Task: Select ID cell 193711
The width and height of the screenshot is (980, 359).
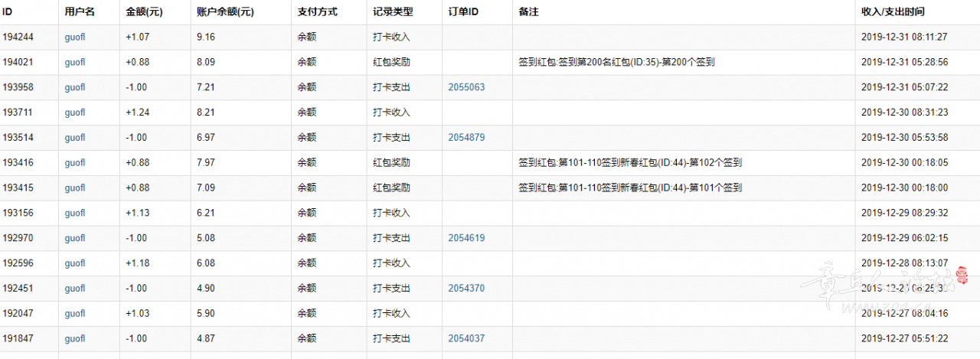Action: (x=18, y=113)
